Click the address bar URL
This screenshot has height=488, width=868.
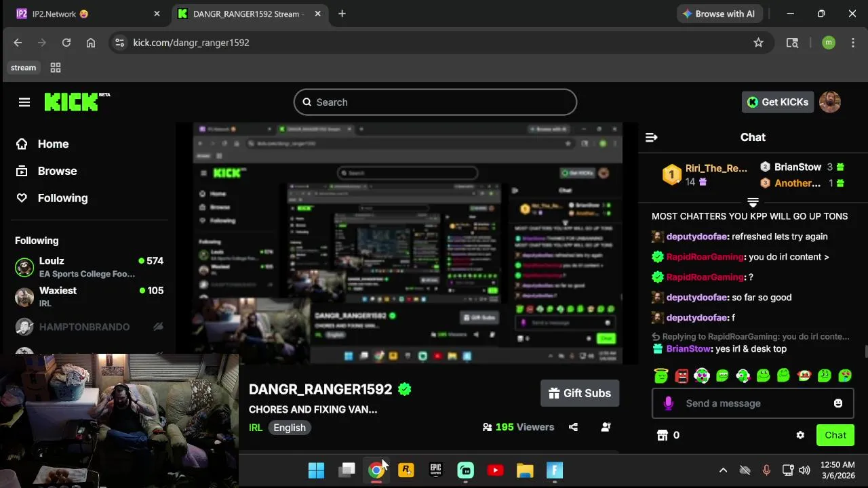[191, 43]
